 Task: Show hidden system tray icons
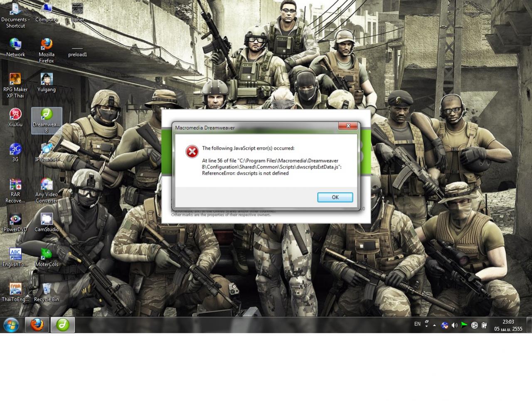click(x=434, y=325)
